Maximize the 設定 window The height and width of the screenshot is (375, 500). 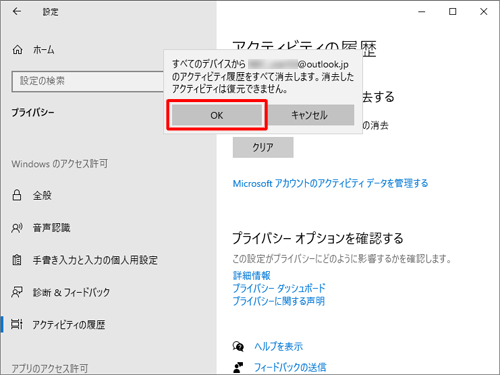pos(452,12)
